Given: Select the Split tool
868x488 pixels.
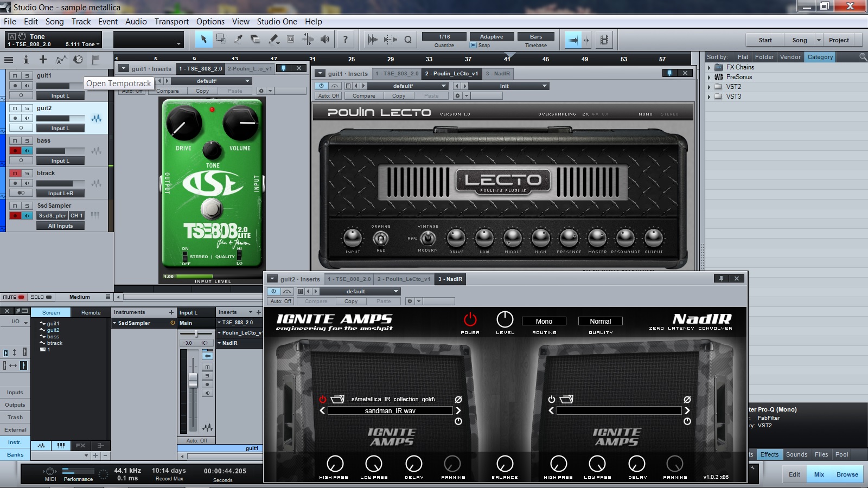Looking at the screenshot, I should (239, 39).
